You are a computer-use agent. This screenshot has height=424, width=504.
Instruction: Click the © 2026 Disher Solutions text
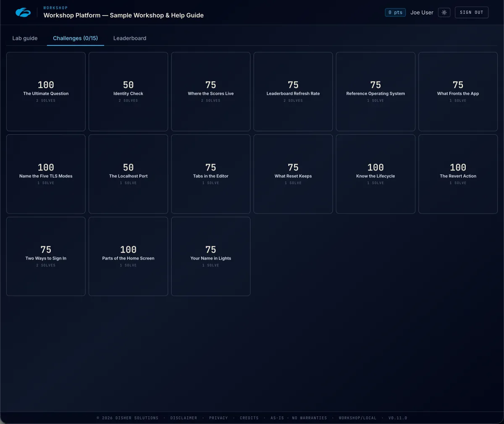click(x=128, y=418)
